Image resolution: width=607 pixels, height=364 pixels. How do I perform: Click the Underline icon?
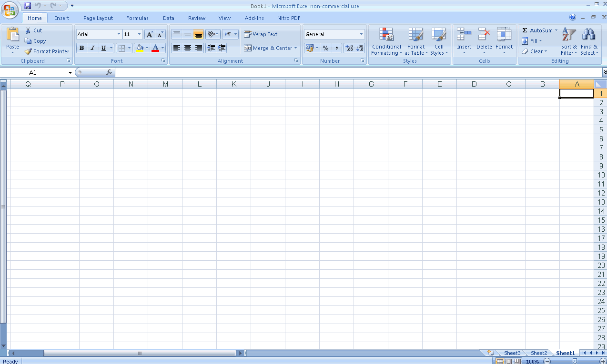tap(103, 48)
